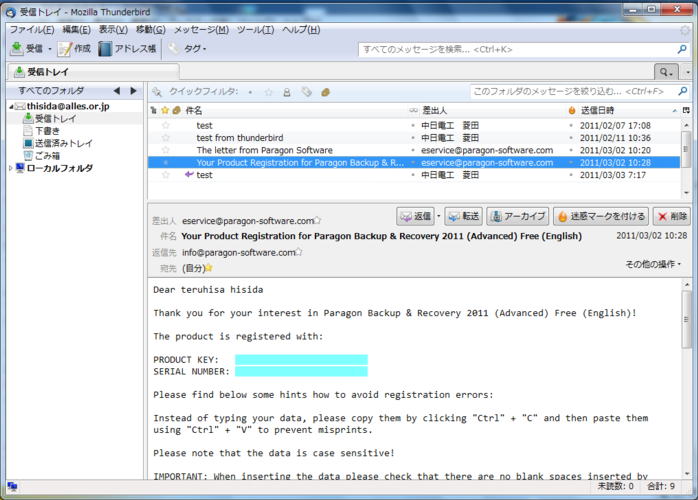Get new mail with the 受信 button

pos(27,49)
